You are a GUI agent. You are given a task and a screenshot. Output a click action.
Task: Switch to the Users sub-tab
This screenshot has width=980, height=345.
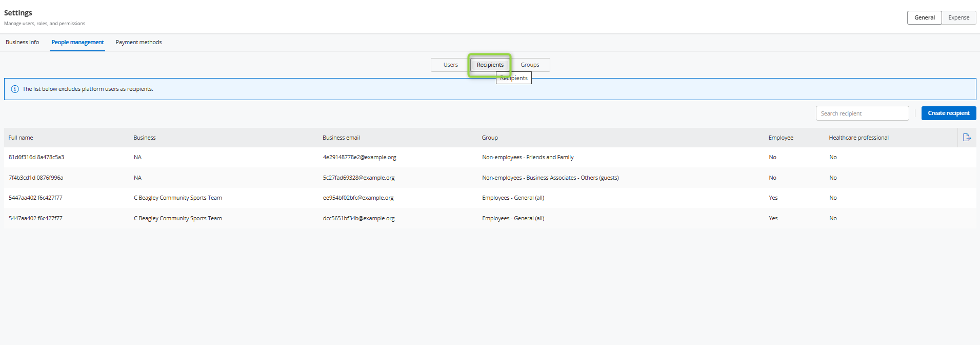tap(450, 65)
